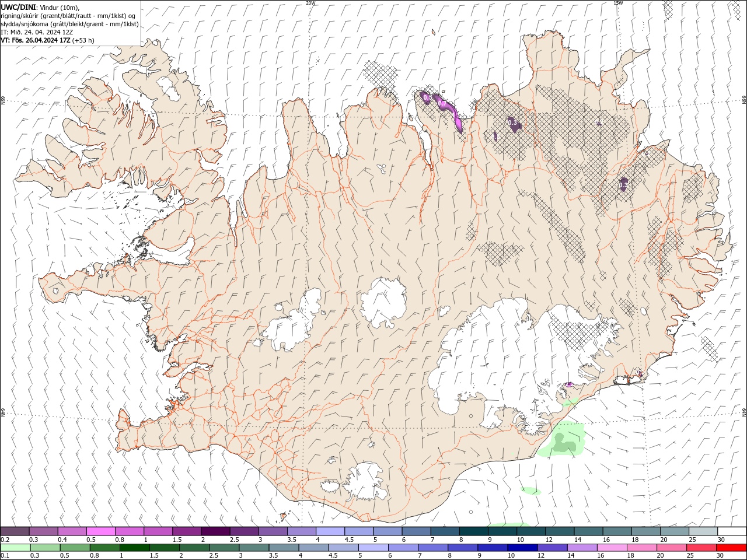This screenshot has height=560, width=747.
Task: Select the dark purple top-row swatch labeled 2
Action: click(x=215, y=531)
